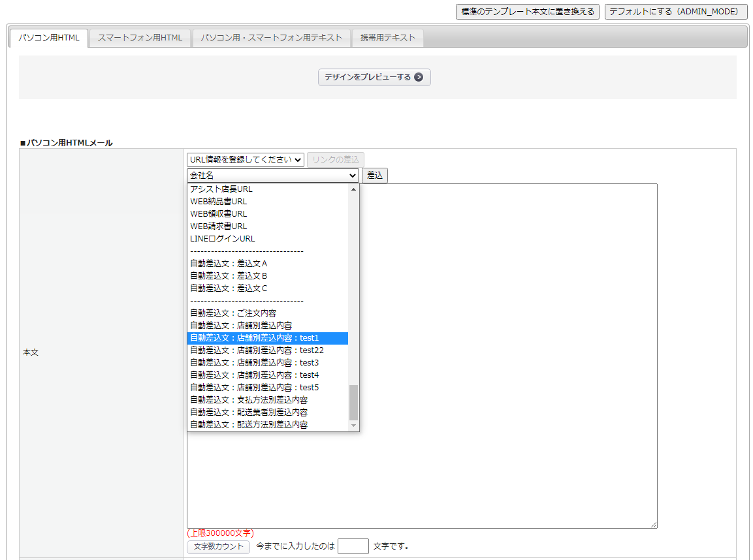The width and height of the screenshot is (753, 560).
Task: Select 自動差込文：支払方法別差込内容 entry
Action: [249, 400]
